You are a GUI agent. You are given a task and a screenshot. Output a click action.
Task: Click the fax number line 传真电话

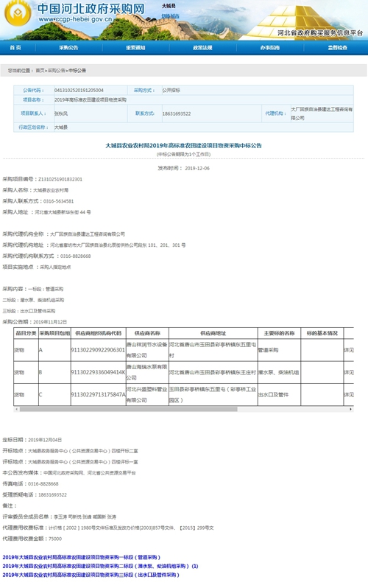[30, 484]
